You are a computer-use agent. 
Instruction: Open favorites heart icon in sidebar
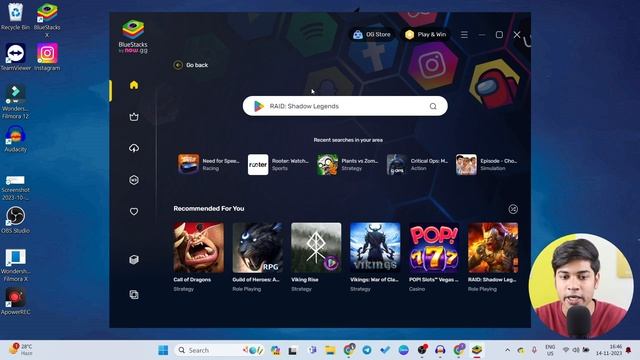[x=134, y=211]
